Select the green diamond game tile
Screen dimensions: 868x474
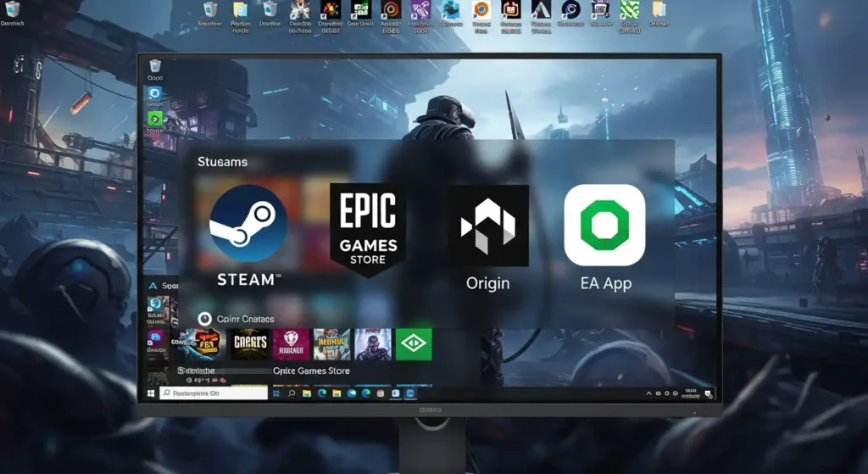[x=414, y=344]
